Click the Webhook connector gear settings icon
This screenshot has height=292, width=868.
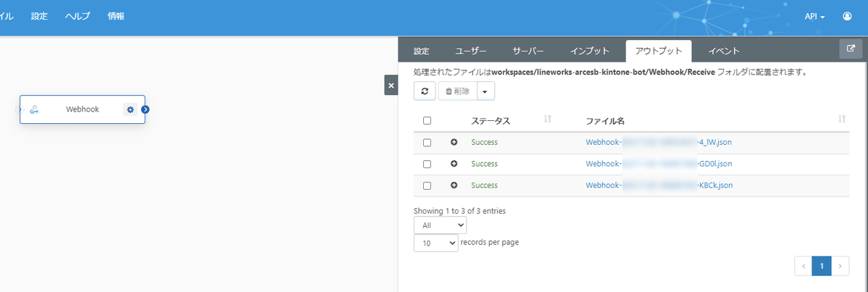130,109
